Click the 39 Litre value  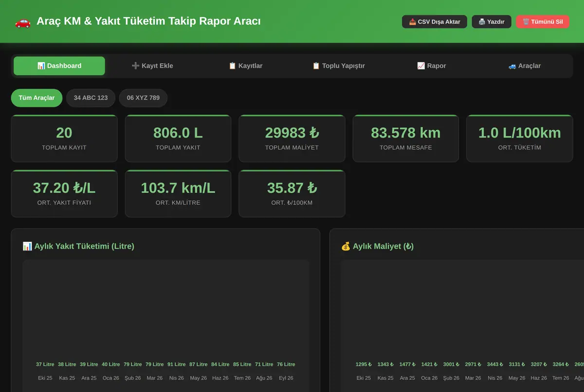[x=89, y=364]
